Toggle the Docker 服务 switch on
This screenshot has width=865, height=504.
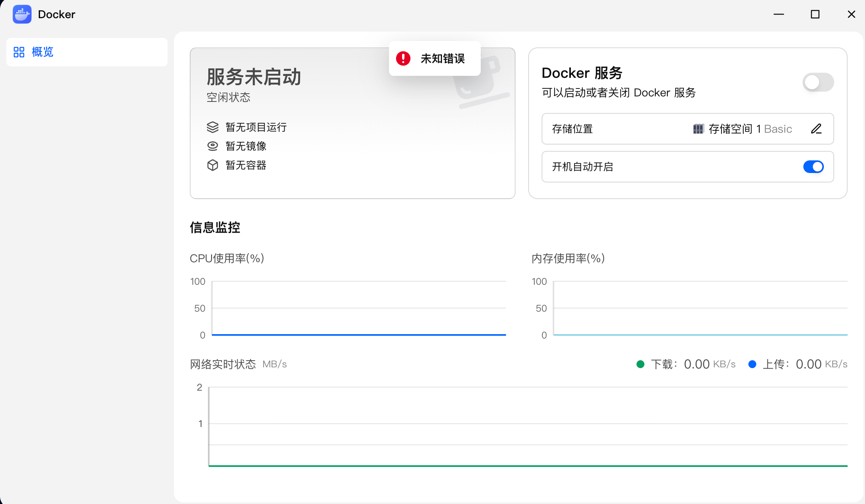click(x=818, y=82)
